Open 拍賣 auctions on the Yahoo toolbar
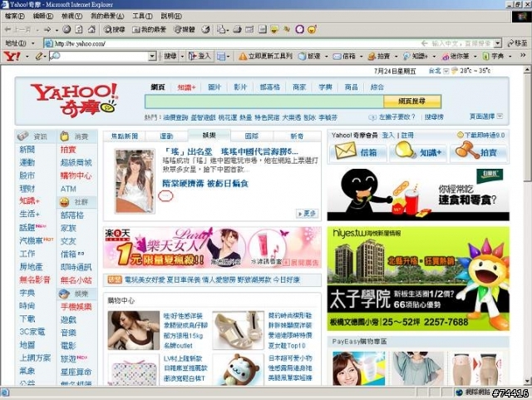 pos(379,57)
